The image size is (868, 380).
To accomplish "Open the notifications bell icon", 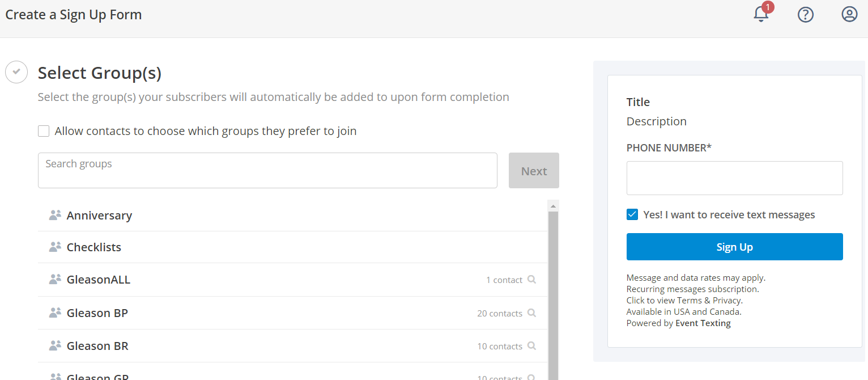I will (761, 14).
